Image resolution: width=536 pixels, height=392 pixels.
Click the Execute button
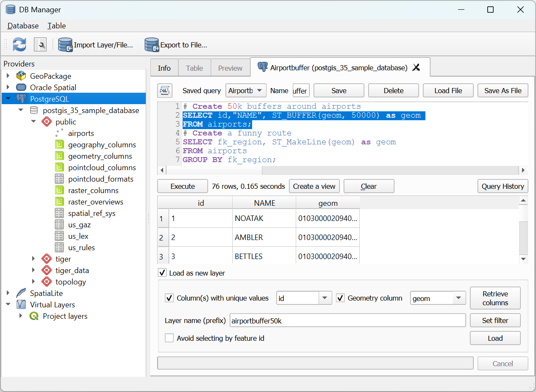pos(182,186)
